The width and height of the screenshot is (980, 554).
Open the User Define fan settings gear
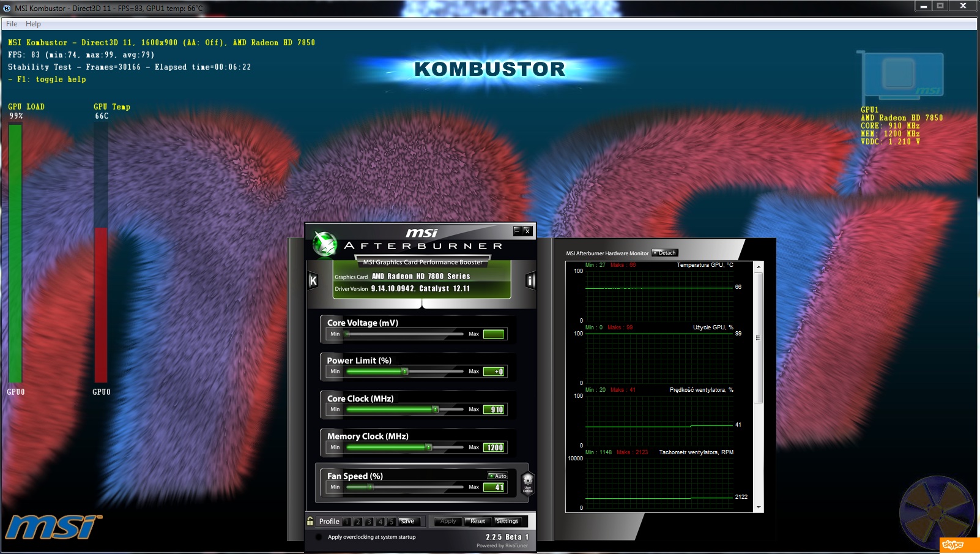[x=527, y=482]
